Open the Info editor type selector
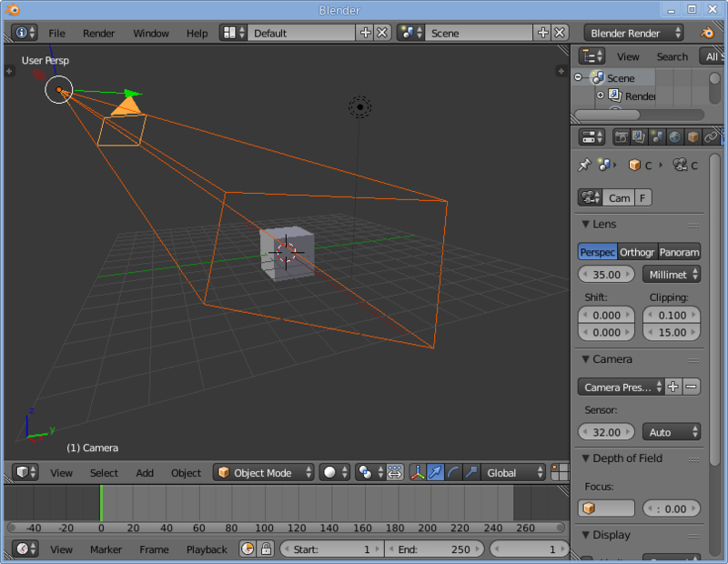This screenshot has height=564, width=728. (25, 33)
